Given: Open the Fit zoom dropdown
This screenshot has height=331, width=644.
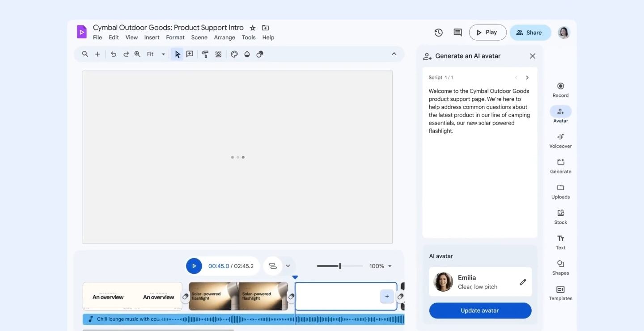Looking at the screenshot, I should pyautogui.click(x=156, y=54).
